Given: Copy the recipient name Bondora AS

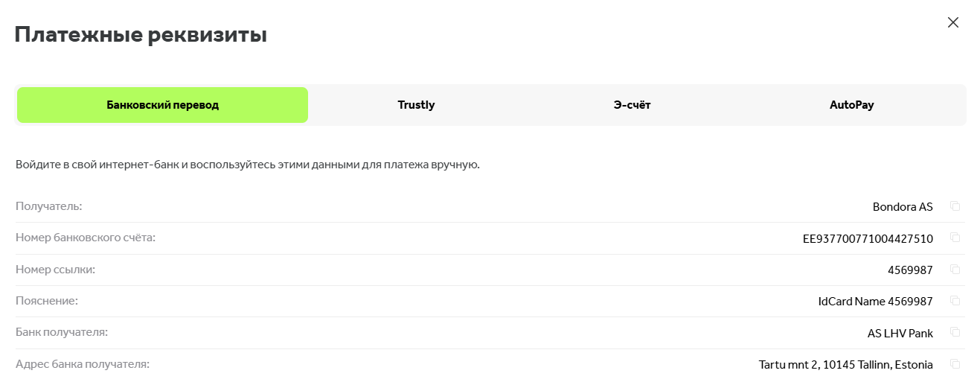Looking at the screenshot, I should coord(955,206).
